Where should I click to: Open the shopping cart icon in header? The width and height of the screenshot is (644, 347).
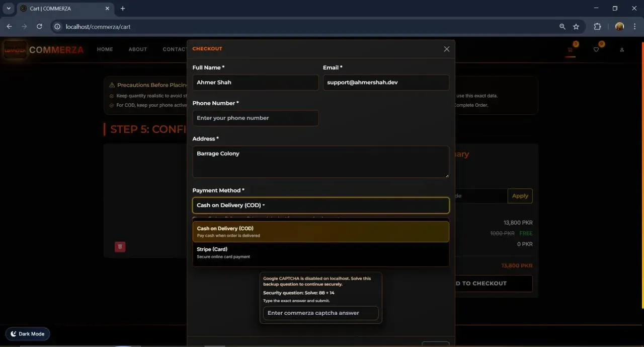pos(570,49)
